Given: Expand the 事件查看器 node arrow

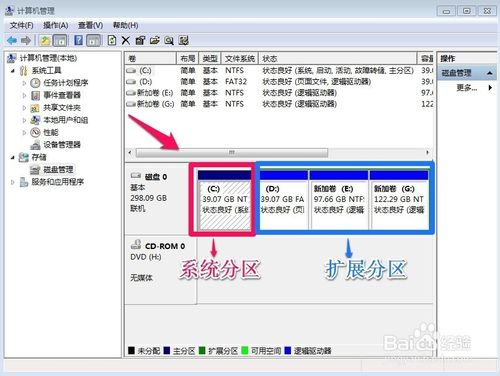Looking at the screenshot, I should point(24,96).
